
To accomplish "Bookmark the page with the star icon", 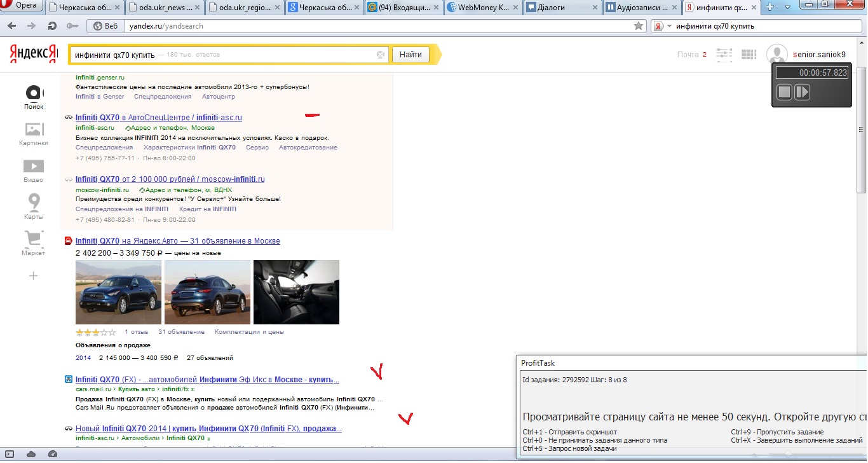I will coord(639,26).
